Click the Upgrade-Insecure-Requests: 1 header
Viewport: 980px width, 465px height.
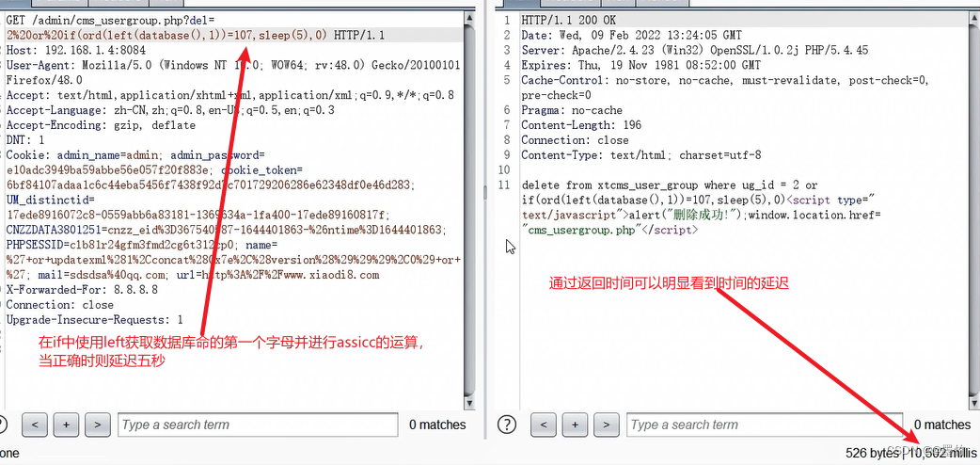pos(95,320)
